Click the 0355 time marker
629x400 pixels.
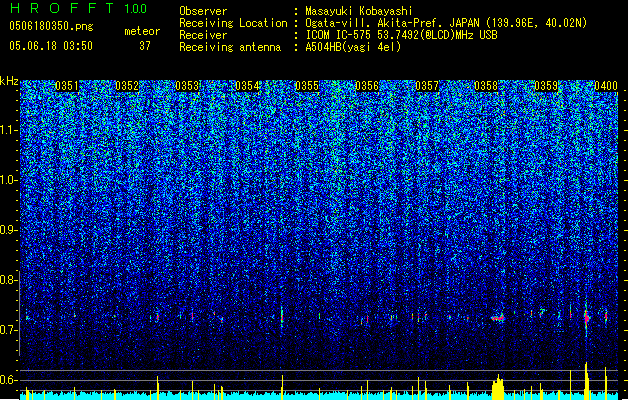click(x=307, y=86)
